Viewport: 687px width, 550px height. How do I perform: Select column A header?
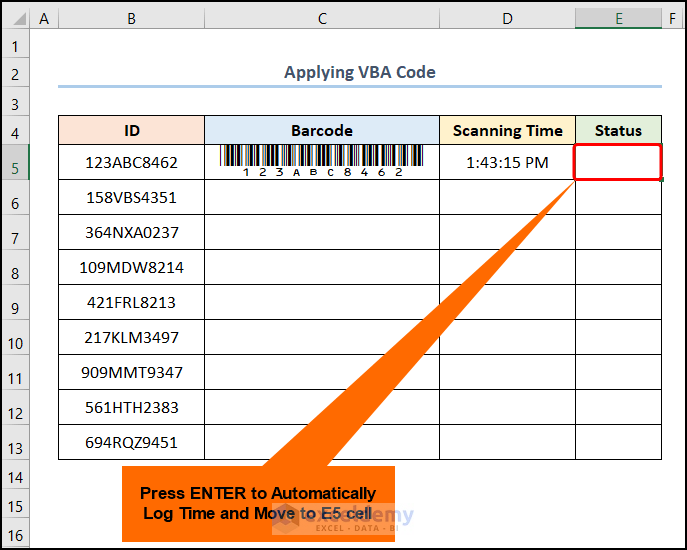pos(44,19)
